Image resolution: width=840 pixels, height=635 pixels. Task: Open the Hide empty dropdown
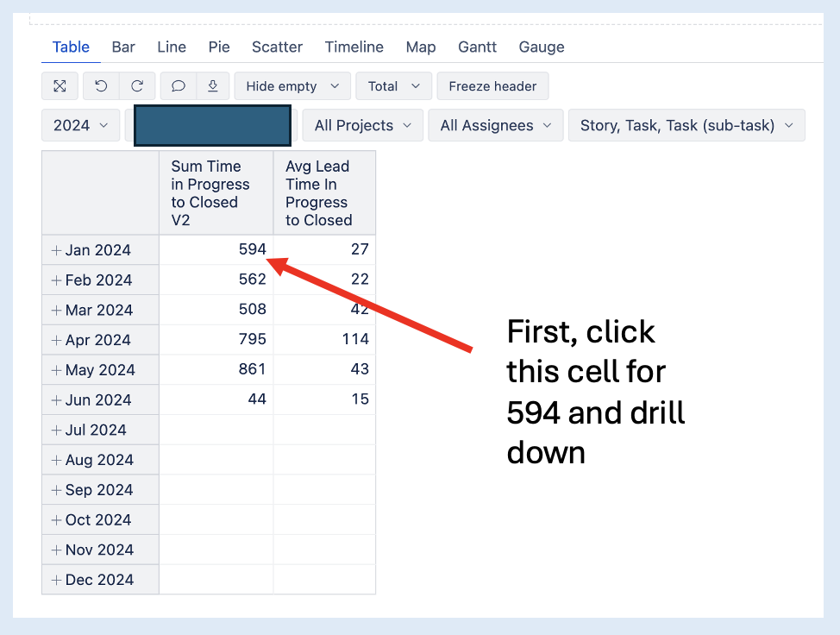pyautogui.click(x=292, y=86)
